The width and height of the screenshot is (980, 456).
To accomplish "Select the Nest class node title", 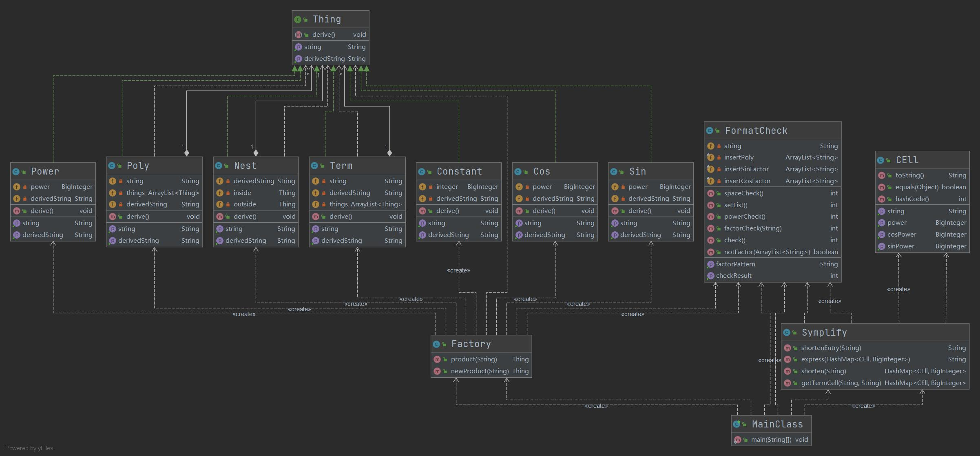I will 245,166.
